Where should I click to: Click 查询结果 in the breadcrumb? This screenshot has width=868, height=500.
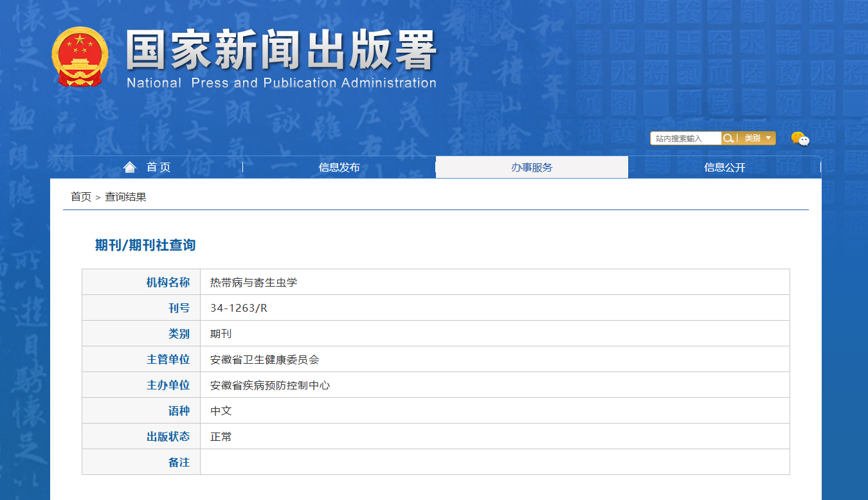tap(126, 197)
